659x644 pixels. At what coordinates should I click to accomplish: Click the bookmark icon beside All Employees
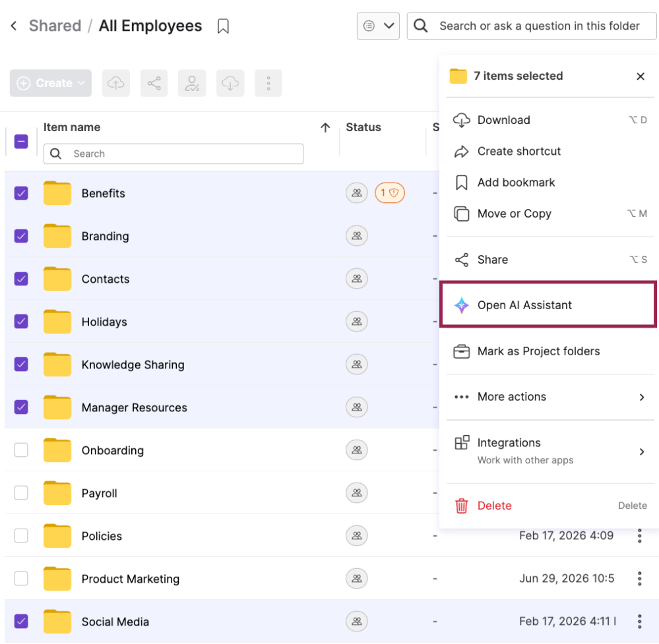[x=223, y=26]
